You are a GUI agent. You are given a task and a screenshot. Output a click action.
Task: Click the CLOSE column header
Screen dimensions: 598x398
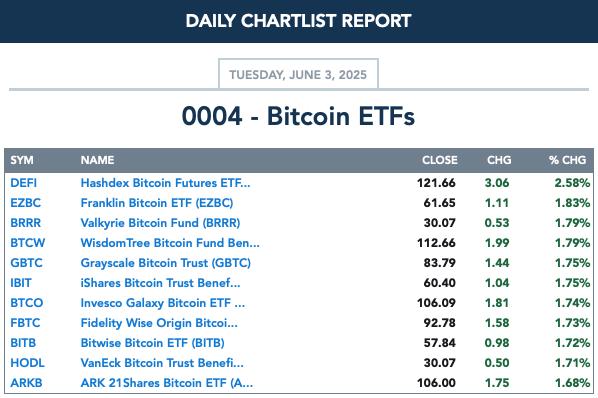point(440,160)
